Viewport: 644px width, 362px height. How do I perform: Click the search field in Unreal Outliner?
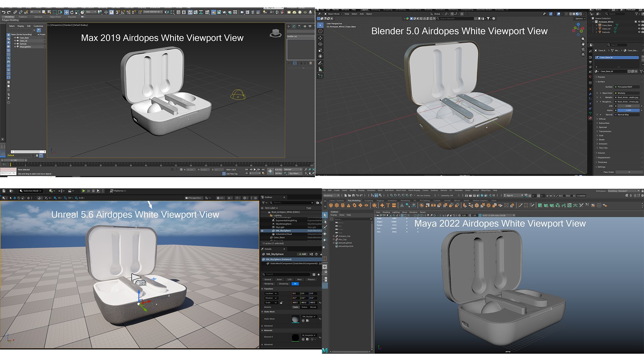(292, 203)
